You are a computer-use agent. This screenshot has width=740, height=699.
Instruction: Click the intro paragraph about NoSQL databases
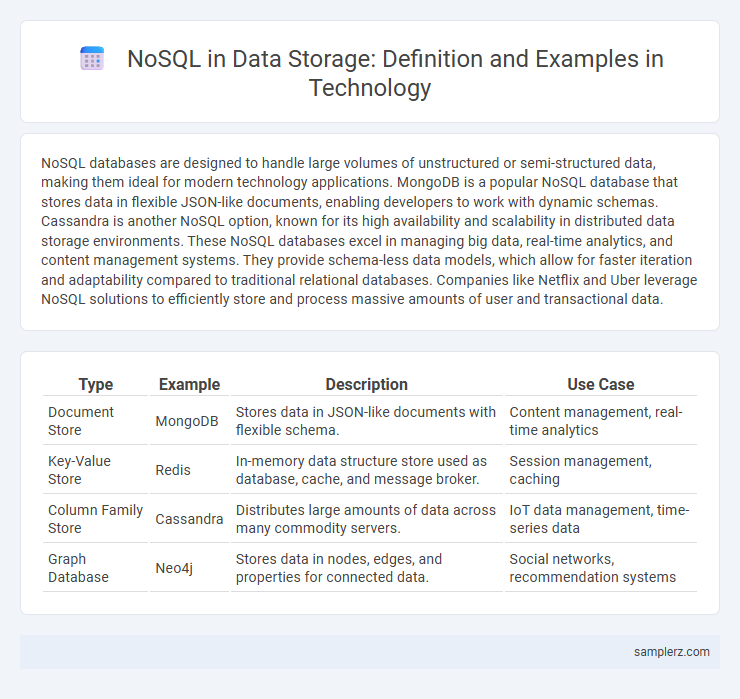[x=370, y=231]
